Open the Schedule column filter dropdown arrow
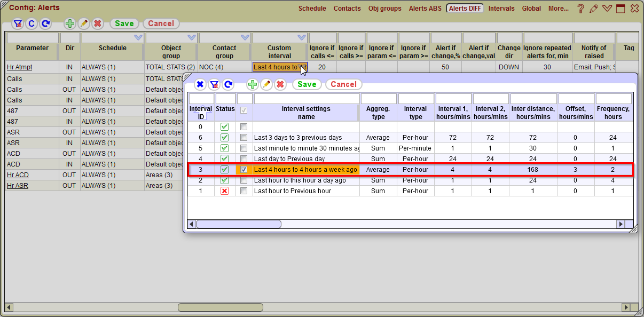The width and height of the screenshot is (644, 317). click(138, 37)
